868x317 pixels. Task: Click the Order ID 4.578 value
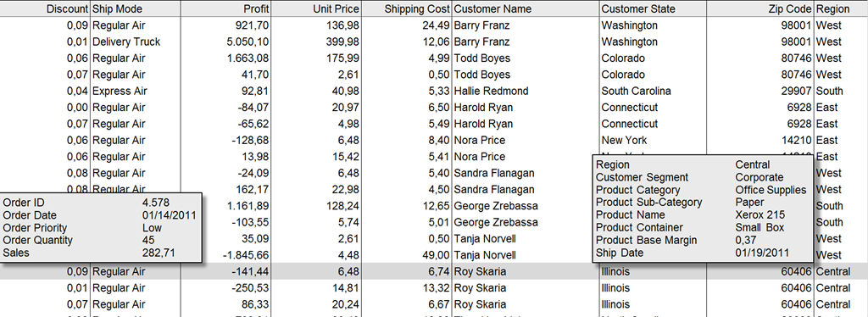(x=156, y=203)
